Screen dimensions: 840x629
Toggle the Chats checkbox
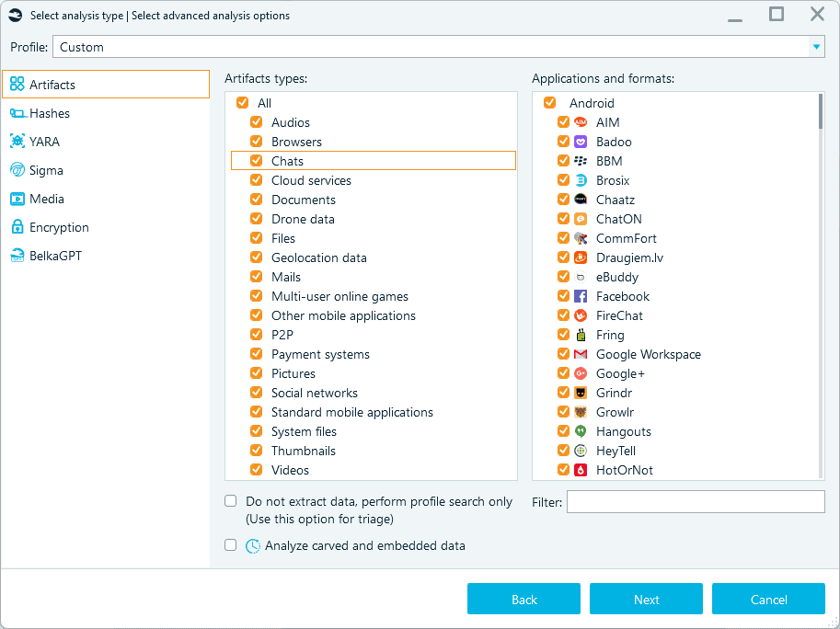click(257, 161)
